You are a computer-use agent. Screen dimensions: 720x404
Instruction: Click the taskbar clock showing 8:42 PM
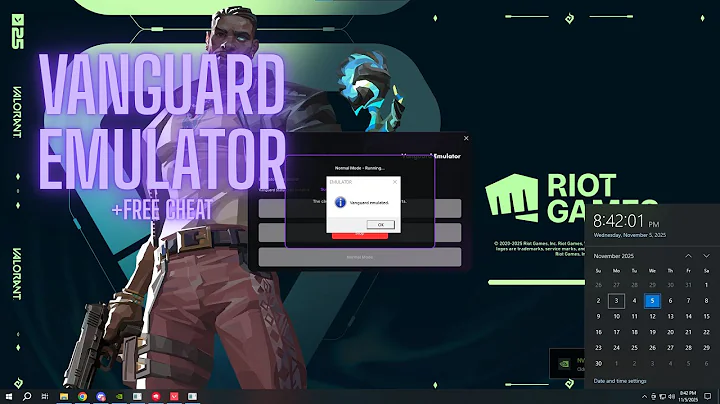click(688, 397)
